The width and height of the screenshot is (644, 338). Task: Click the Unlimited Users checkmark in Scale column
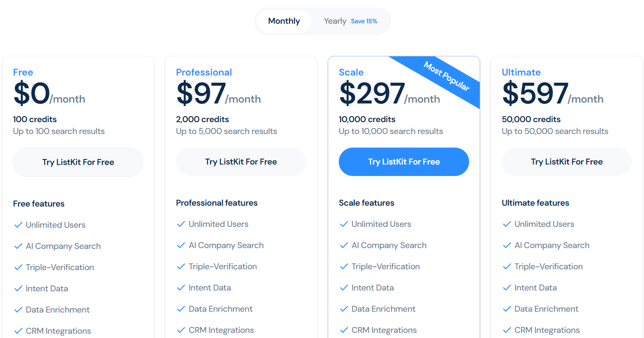click(x=344, y=224)
